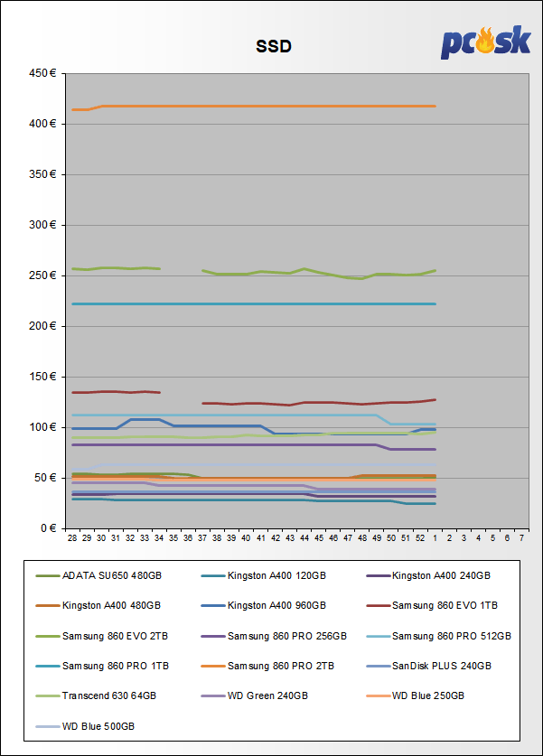Click week 28 on the x-axis
The height and width of the screenshot is (756, 543).
click(x=72, y=538)
